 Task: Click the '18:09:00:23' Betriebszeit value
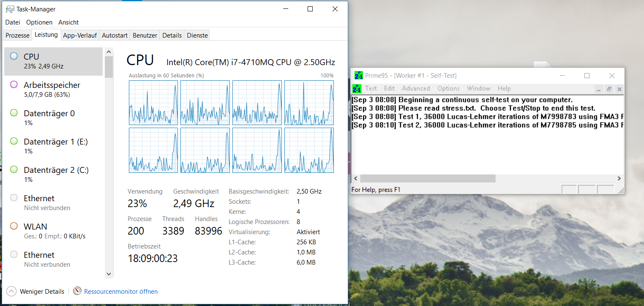point(153,258)
